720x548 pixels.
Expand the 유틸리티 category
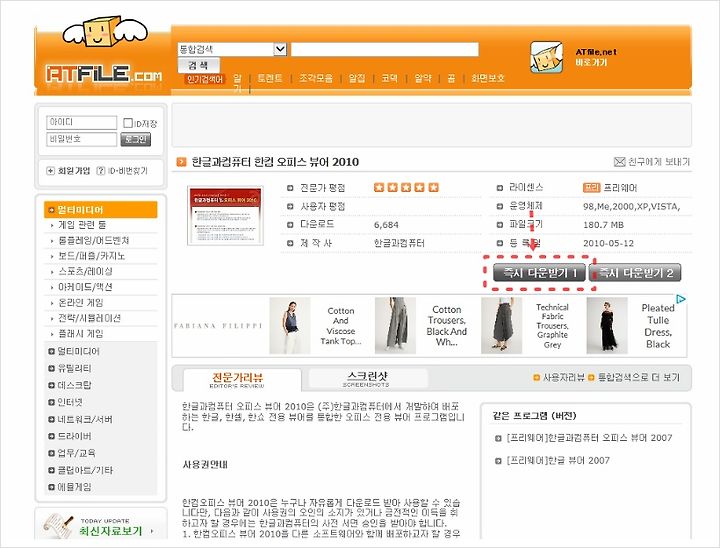point(74,368)
